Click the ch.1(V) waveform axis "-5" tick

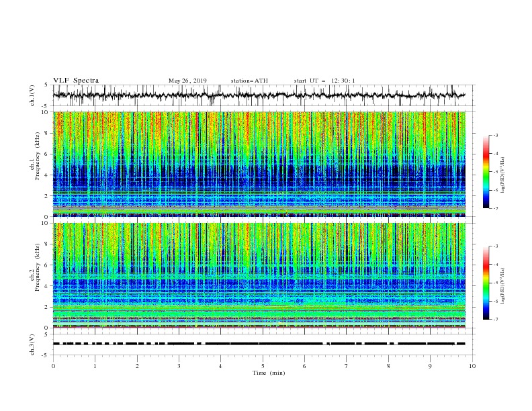click(46, 106)
